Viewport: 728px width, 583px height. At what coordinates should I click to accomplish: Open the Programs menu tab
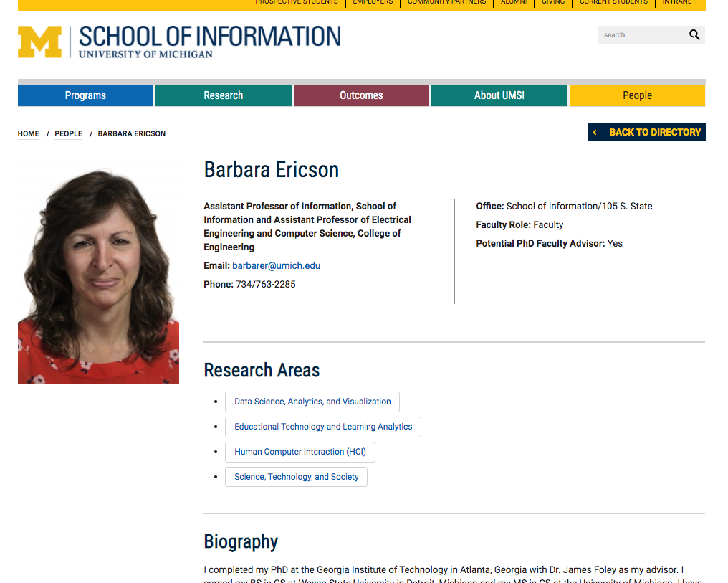click(x=85, y=95)
